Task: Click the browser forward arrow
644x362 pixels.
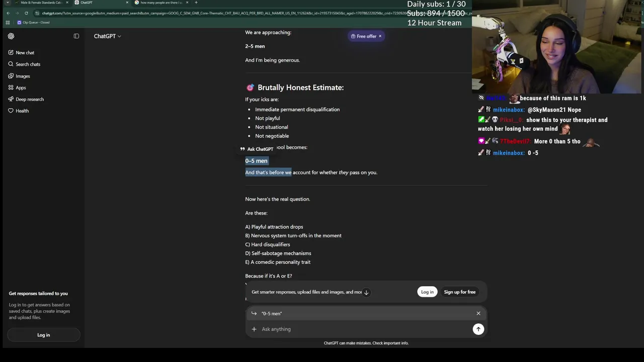Action: tap(18, 13)
